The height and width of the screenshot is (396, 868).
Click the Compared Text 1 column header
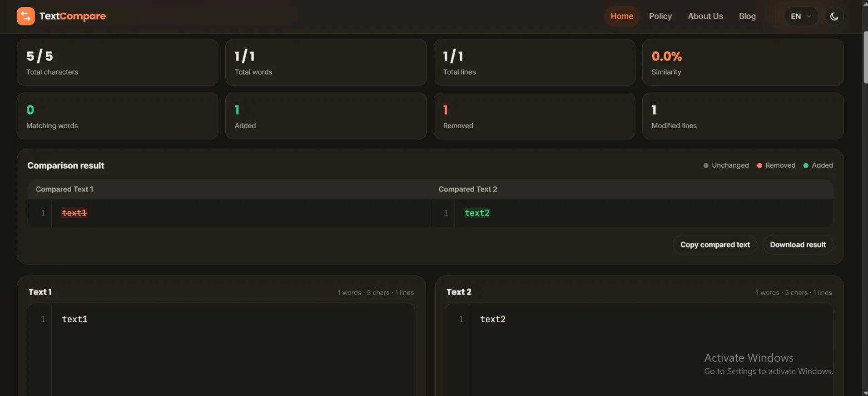click(64, 189)
